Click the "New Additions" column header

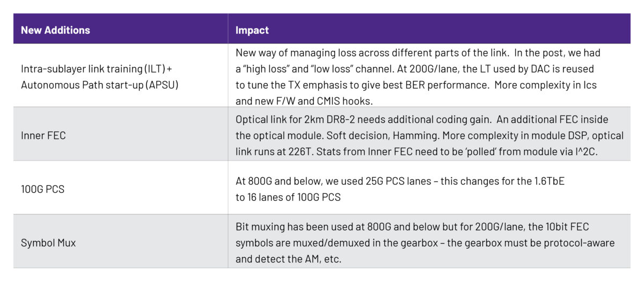[x=55, y=30]
